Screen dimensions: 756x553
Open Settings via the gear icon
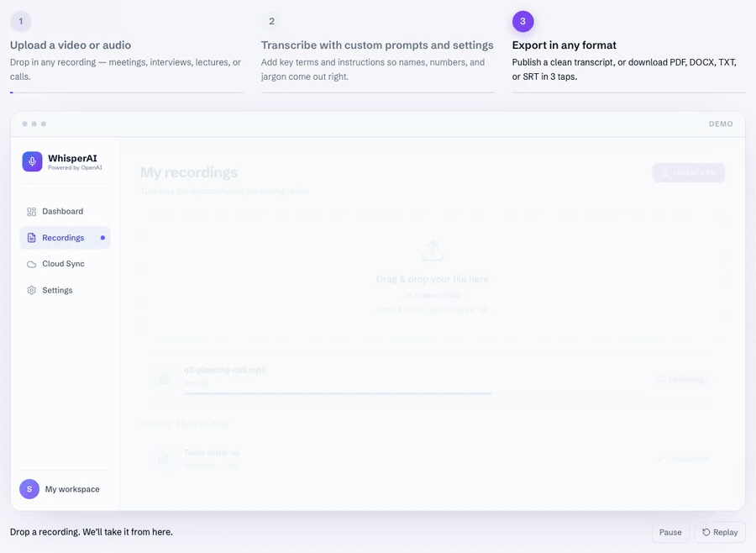(31, 290)
